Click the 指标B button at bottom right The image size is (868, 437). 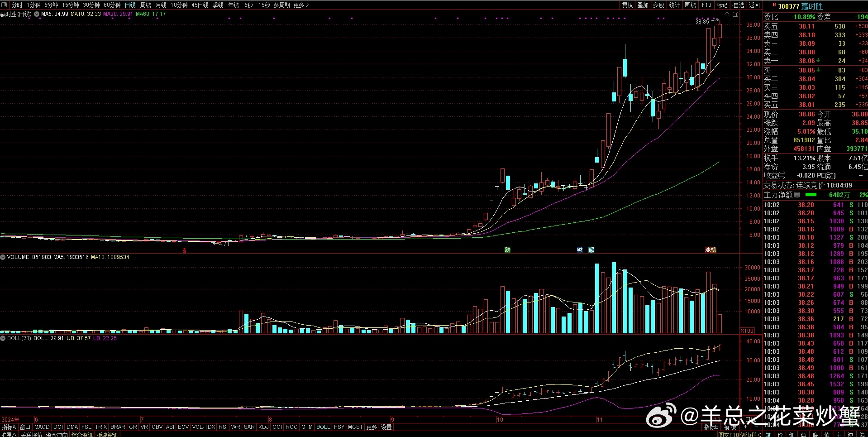pyautogui.click(x=711, y=427)
